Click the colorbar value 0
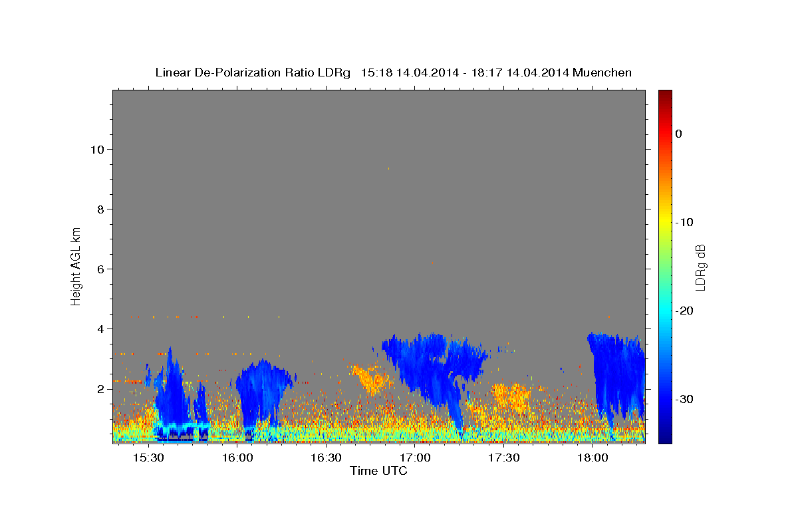 pyautogui.click(x=679, y=134)
